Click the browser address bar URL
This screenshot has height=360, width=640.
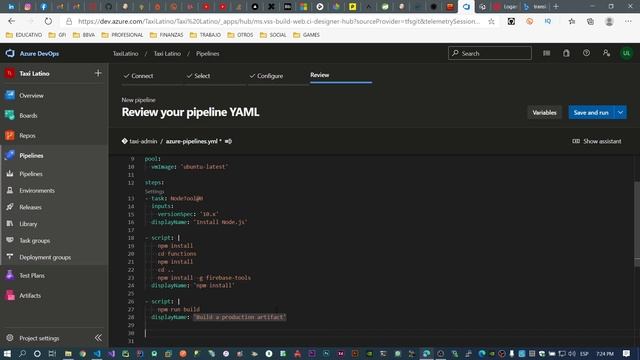coord(279,21)
